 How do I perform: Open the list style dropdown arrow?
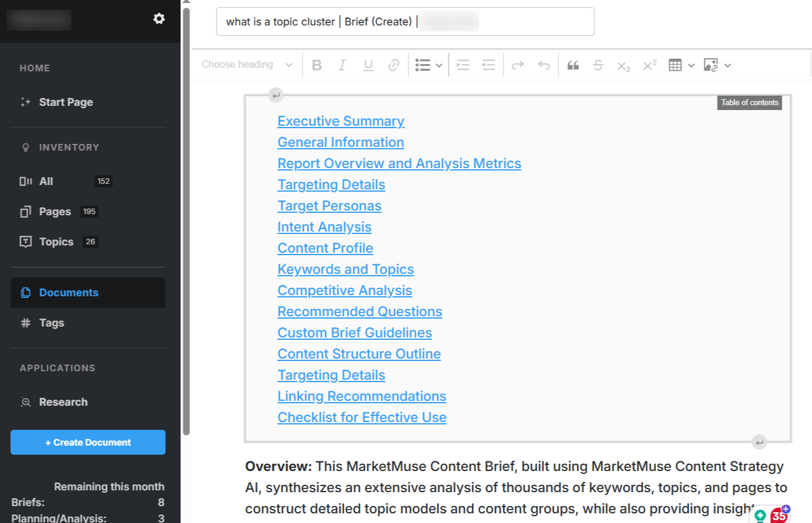pos(439,65)
